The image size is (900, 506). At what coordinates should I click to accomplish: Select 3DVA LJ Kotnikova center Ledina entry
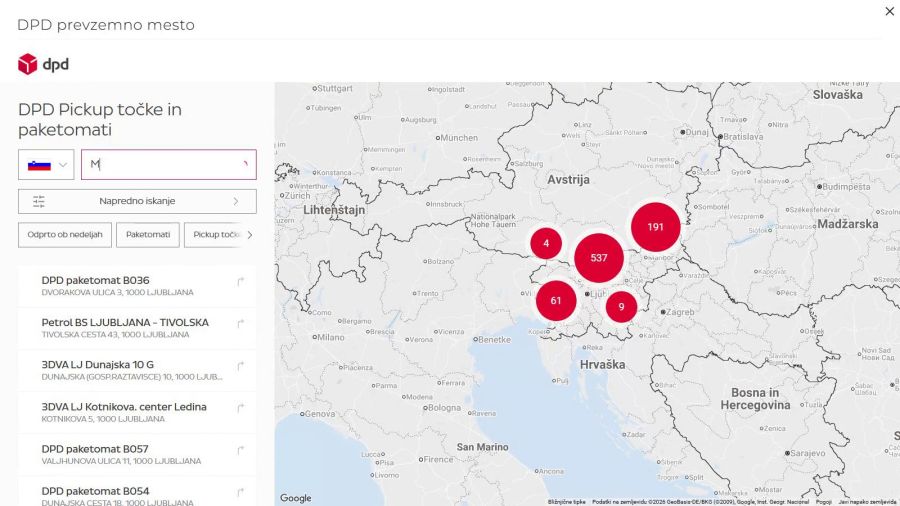(x=137, y=412)
